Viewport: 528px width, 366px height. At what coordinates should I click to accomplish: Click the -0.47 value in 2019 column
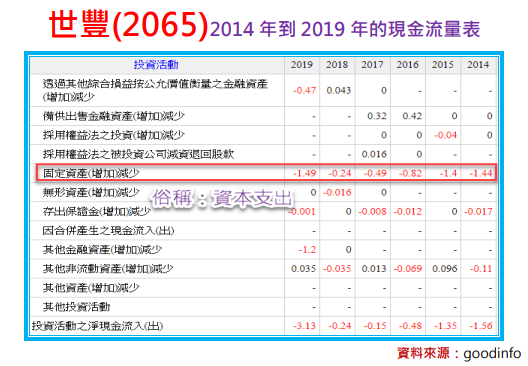[x=304, y=91]
